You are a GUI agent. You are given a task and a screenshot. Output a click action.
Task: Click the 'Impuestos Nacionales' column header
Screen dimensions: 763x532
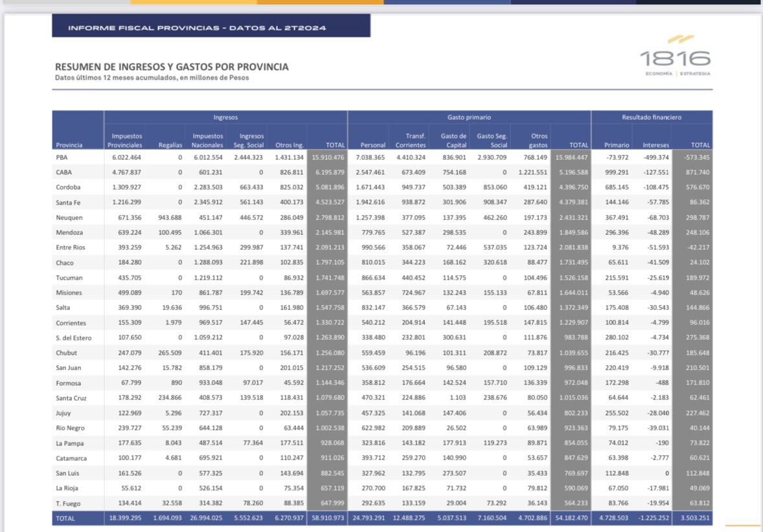coord(207,140)
